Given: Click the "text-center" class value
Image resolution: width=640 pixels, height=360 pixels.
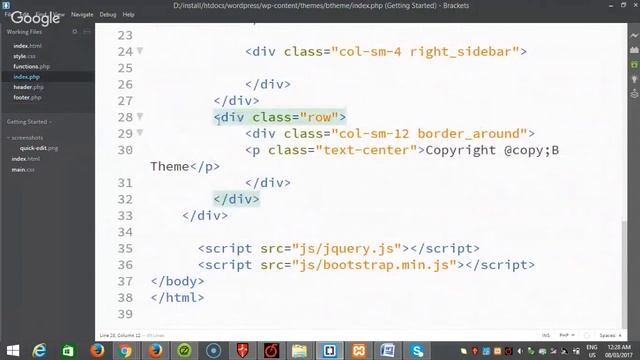Looking at the screenshot, I should click(366, 150).
